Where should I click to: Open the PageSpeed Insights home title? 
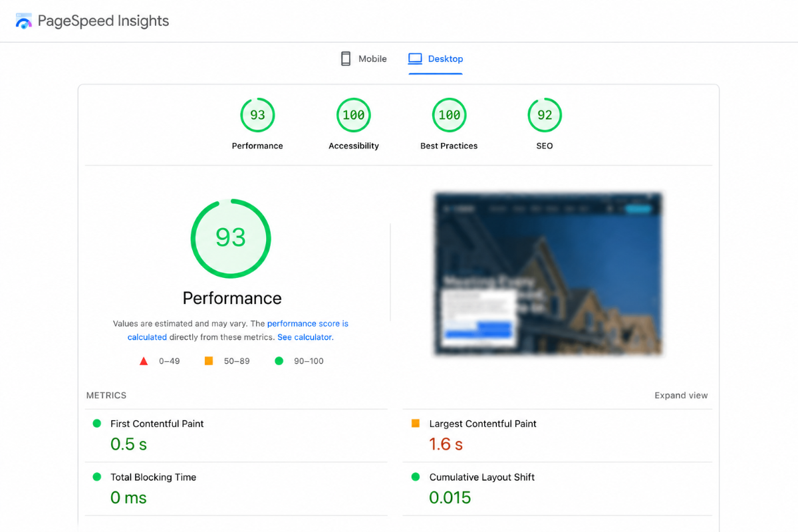click(x=103, y=21)
